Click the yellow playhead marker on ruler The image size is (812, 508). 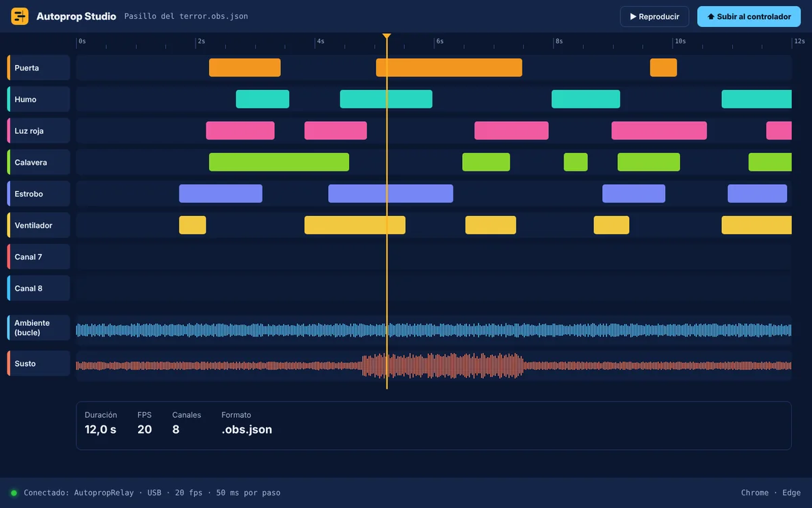(x=386, y=36)
